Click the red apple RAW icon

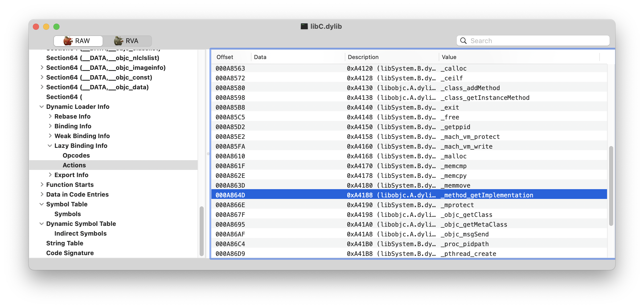[x=68, y=41]
